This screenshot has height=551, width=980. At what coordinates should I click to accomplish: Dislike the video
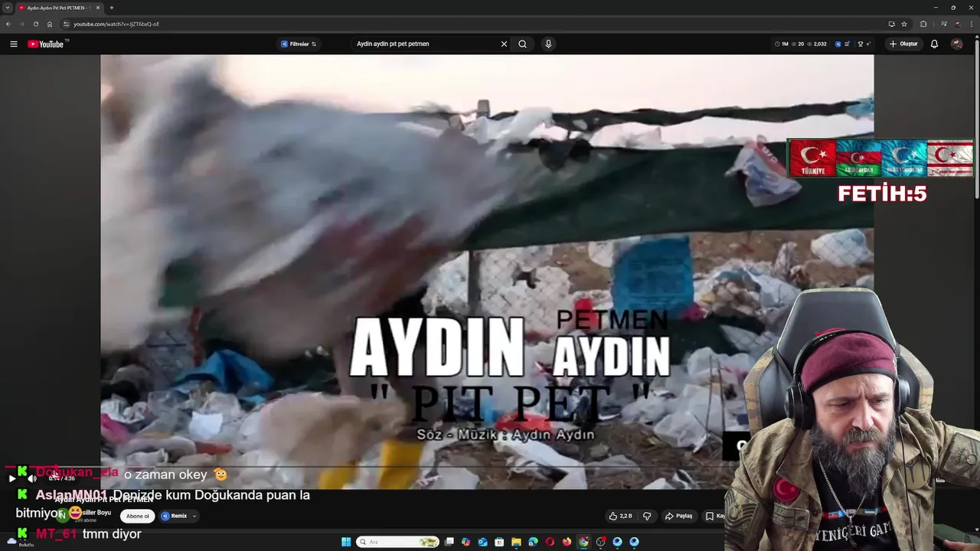(647, 516)
